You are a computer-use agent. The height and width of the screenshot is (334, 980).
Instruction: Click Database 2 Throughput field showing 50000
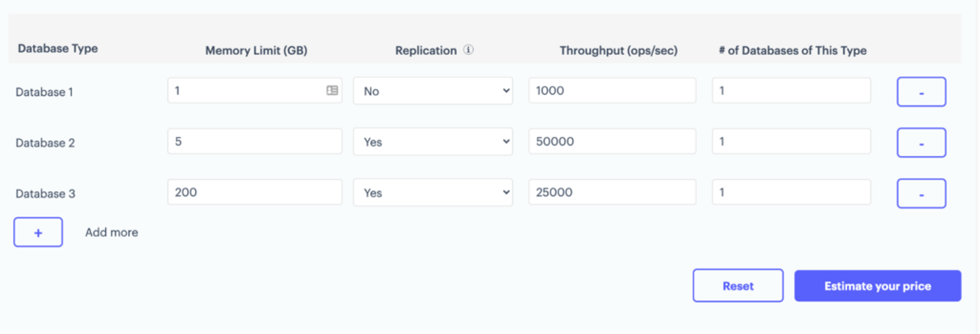tap(612, 142)
